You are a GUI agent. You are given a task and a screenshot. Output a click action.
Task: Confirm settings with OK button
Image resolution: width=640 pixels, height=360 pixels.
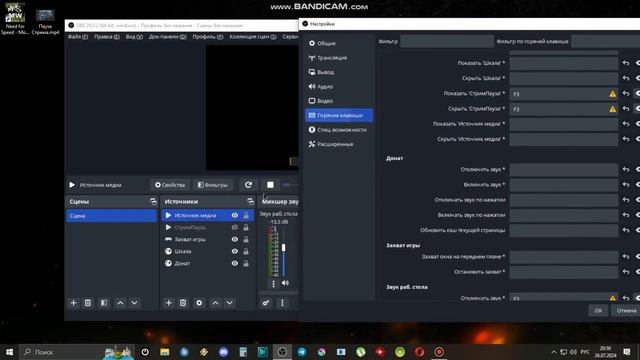[x=598, y=311]
